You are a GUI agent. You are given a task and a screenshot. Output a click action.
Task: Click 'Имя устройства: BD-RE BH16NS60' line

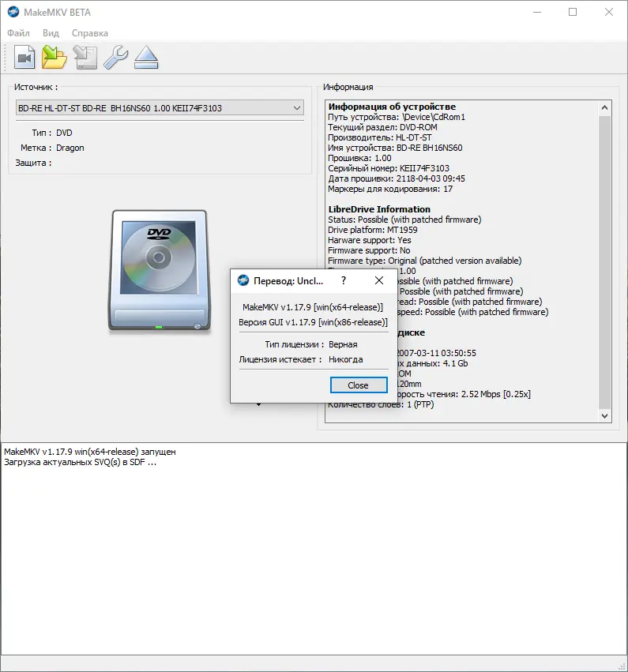395,148
